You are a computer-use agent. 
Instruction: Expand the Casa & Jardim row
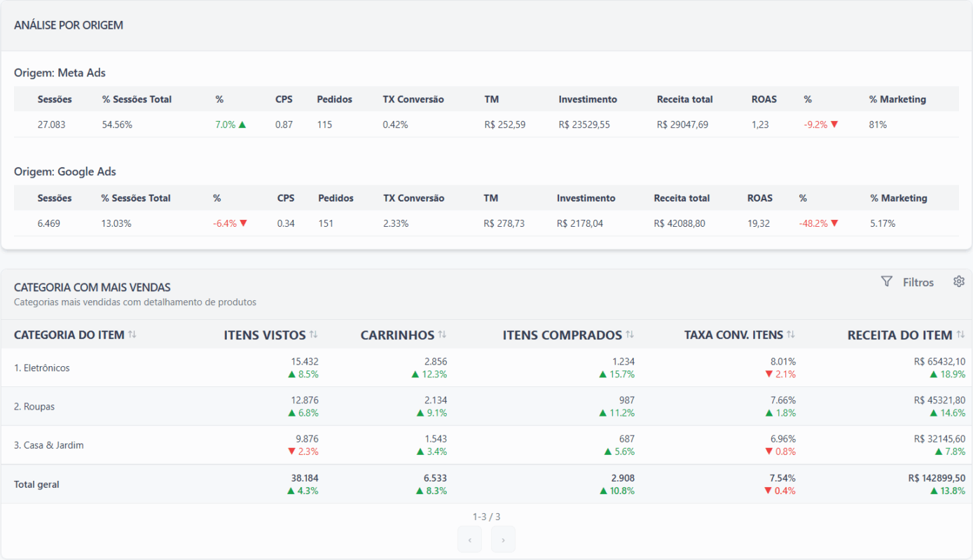pyautogui.click(x=486, y=444)
